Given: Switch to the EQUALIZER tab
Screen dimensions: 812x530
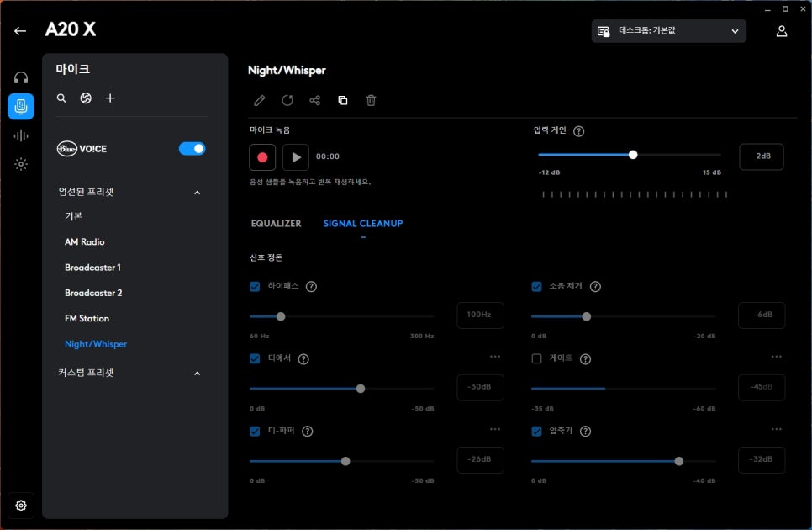Looking at the screenshot, I should (276, 224).
